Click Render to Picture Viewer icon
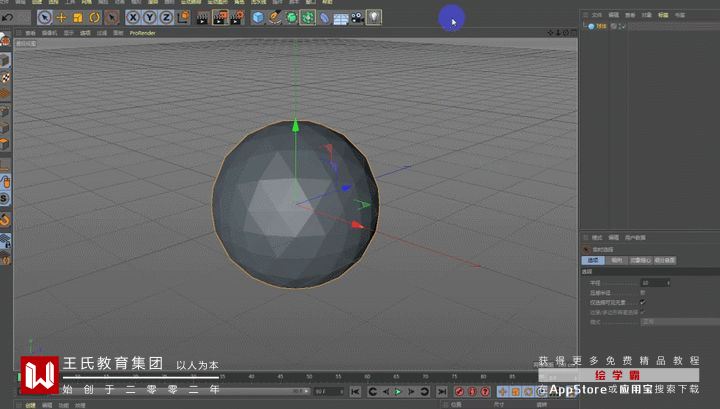Screen dimensions: 720x409 (220, 18)
